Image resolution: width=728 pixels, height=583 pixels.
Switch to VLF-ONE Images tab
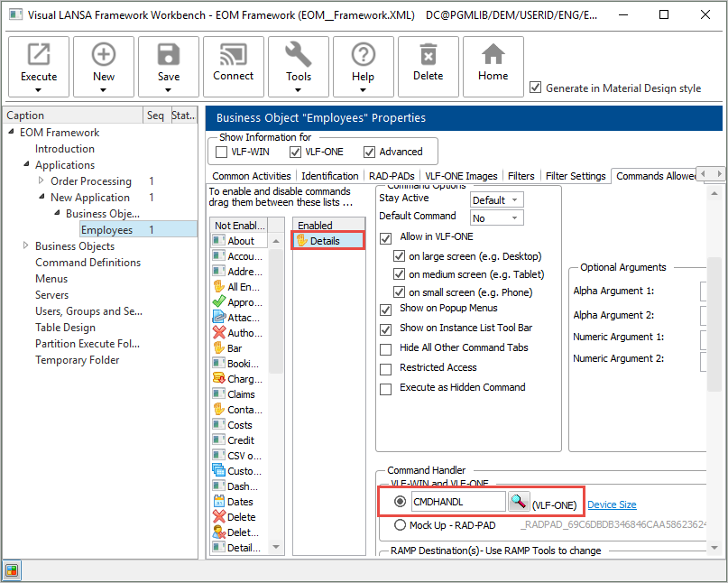[461, 176]
